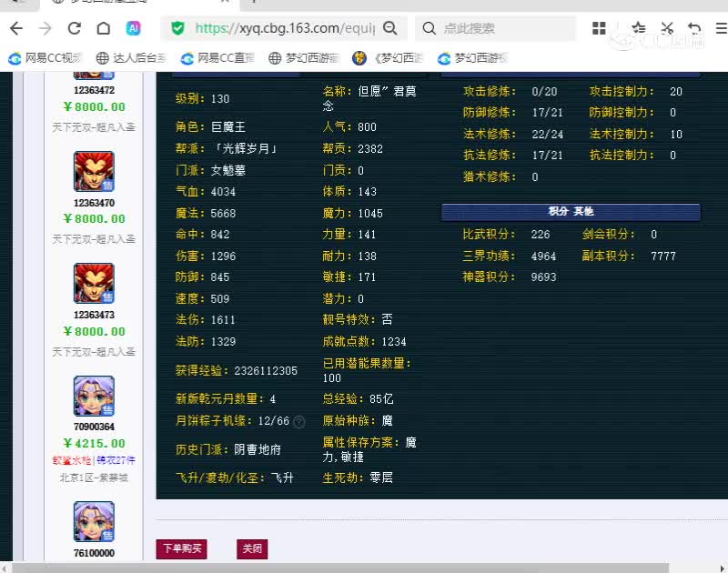
Task: Bookmark this page using the star icon
Action: (x=639, y=28)
